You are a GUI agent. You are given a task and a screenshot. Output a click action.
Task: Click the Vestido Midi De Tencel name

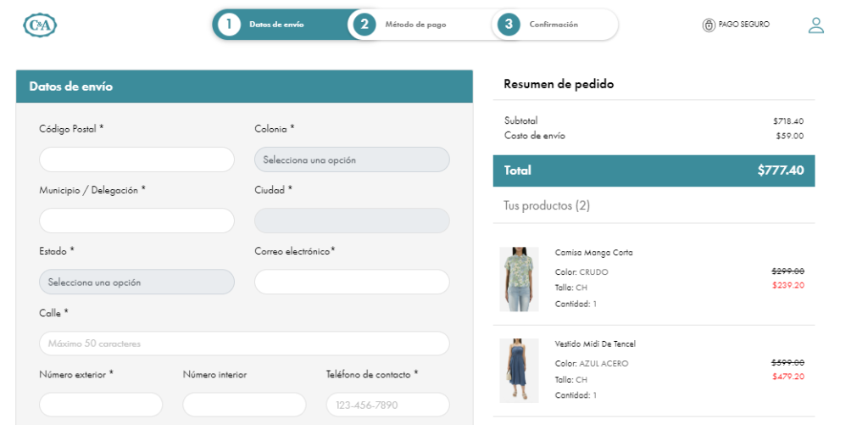coord(595,344)
